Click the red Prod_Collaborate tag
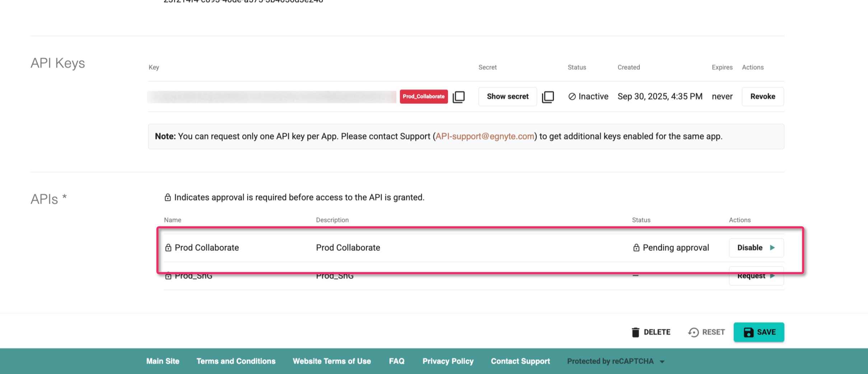This screenshot has width=868, height=374. click(424, 97)
